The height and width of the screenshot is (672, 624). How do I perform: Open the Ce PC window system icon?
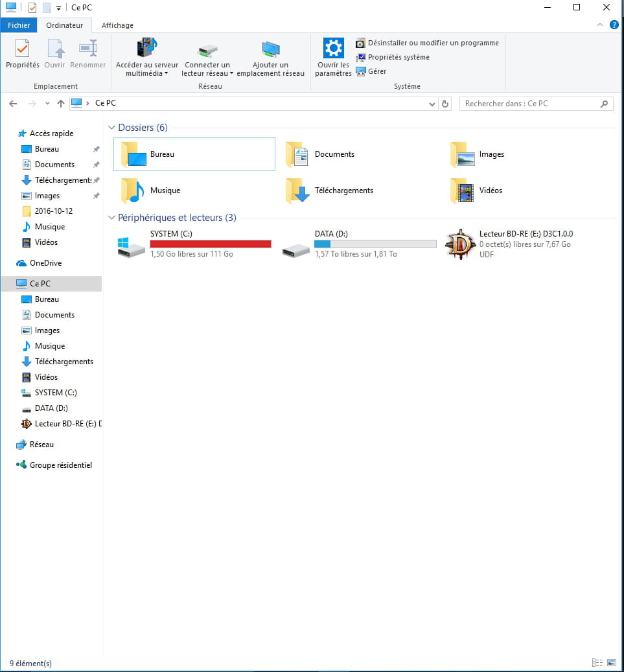(11, 7)
